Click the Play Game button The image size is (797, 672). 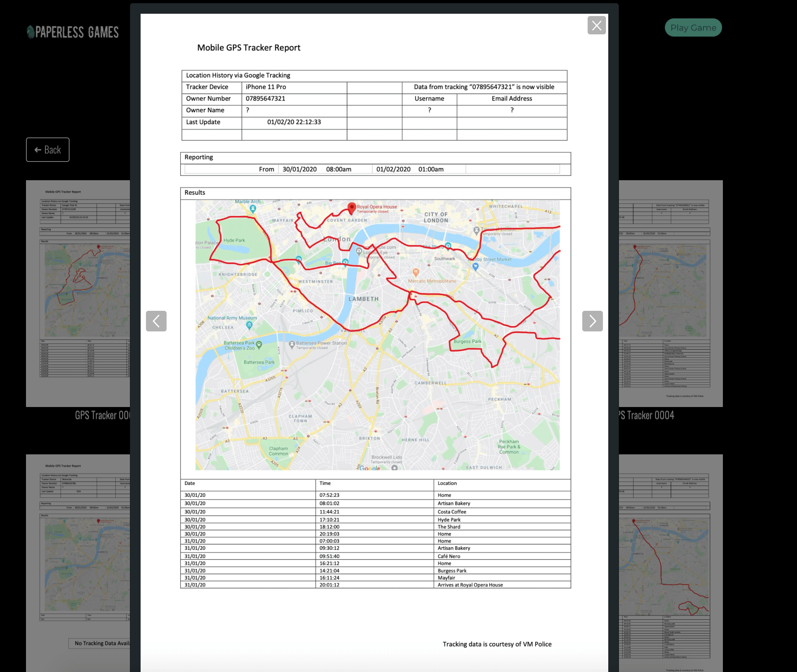tap(693, 28)
